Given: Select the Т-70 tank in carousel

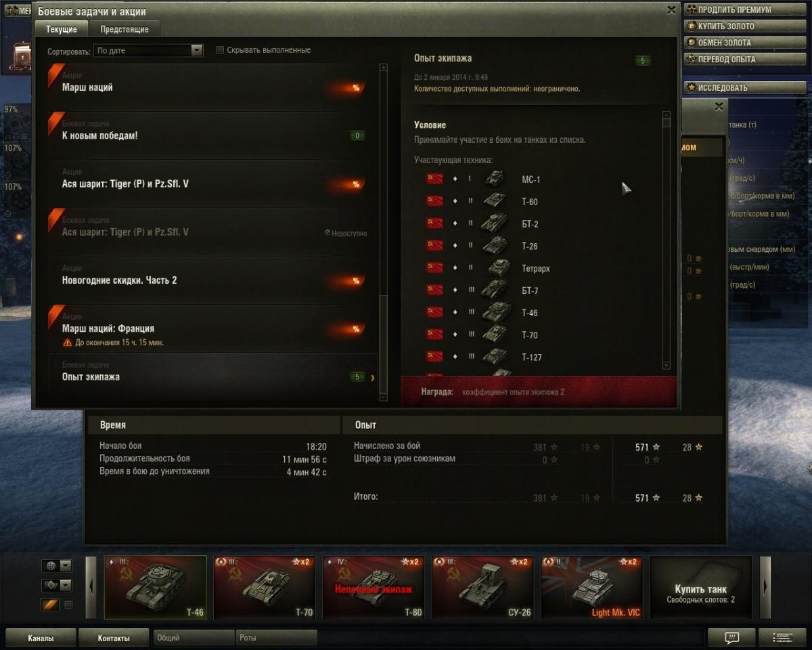Looking at the screenshot, I should click(x=265, y=588).
